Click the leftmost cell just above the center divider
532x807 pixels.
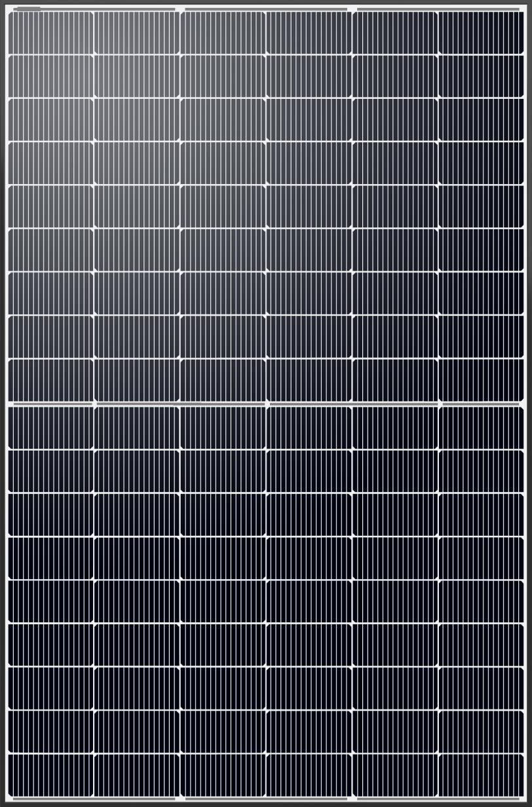[x=50, y=380]
